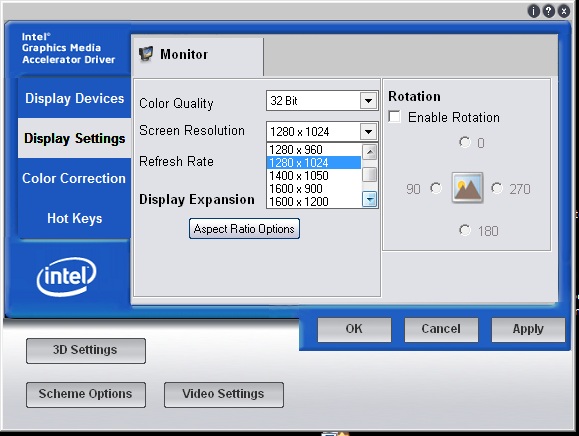The height and width of the screenshot is (436, 579).
Task: Click the Apply button
Action: click(528, 329)
